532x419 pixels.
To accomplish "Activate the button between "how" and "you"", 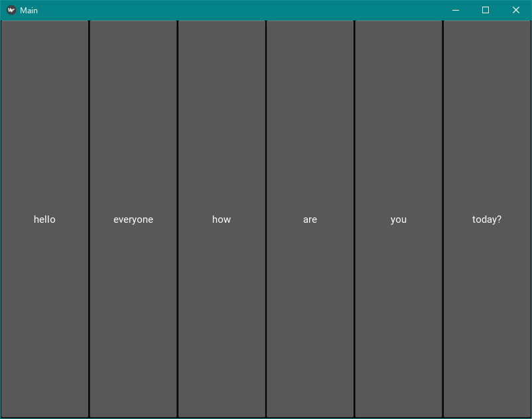I will [x=310, y=219].
